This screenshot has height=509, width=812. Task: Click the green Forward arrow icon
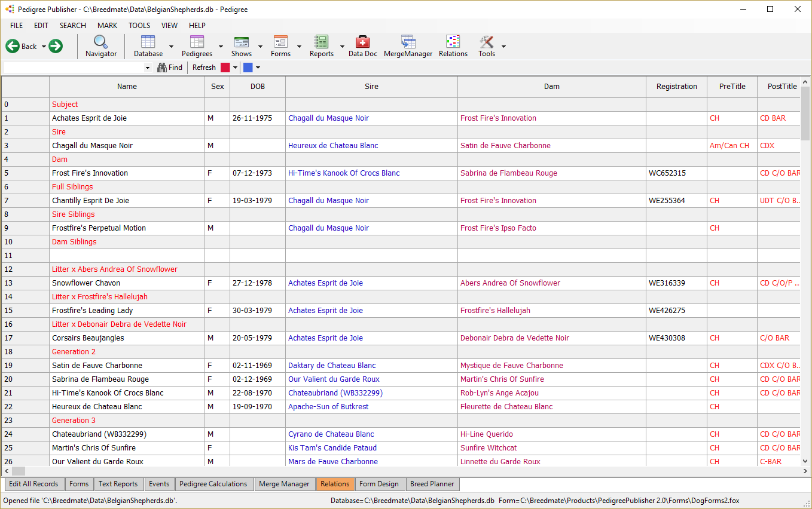[56, 46]
